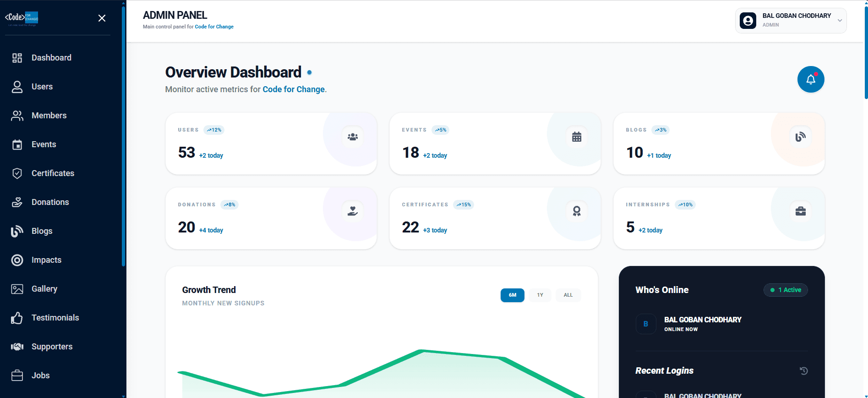Click the 10% badge on Internships card
The image size is (868, 398).
[685, 205]
